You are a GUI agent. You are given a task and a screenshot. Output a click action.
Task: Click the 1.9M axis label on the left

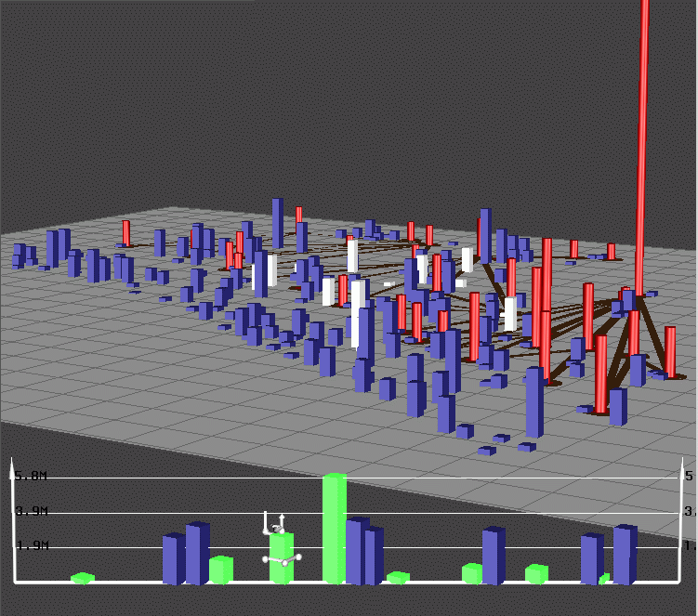click(31, 545)
